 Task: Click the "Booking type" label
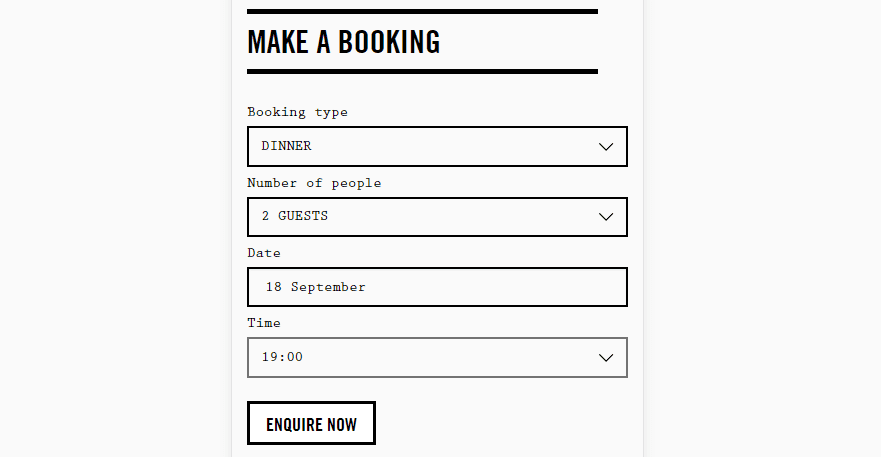pos(297,112)
